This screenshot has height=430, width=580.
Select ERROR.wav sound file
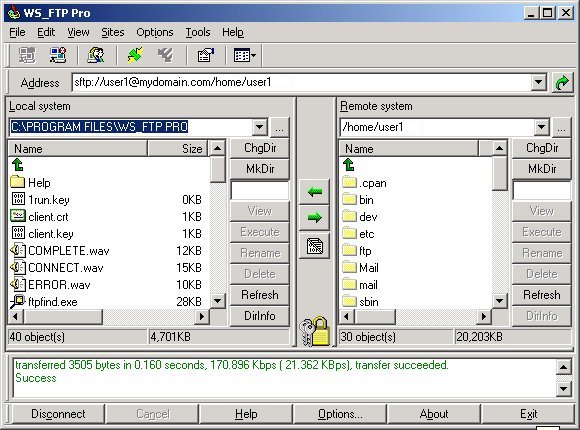click(x=50, y=285)
